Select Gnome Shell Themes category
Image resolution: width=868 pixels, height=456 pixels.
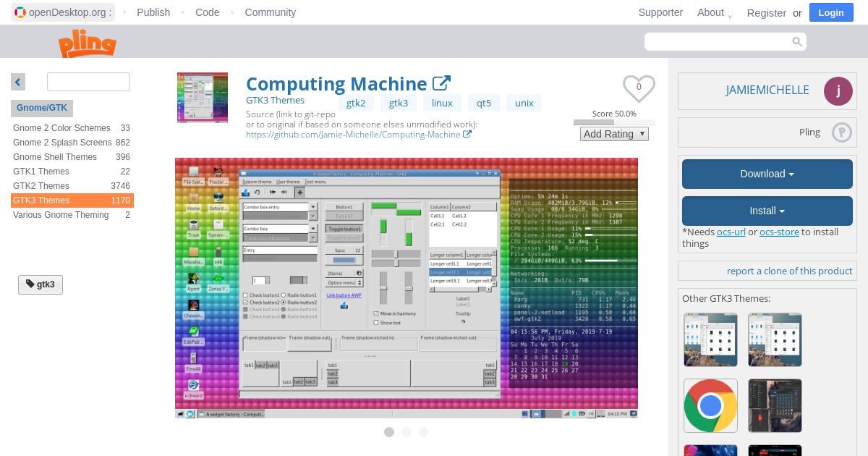(x=72, y=157)
